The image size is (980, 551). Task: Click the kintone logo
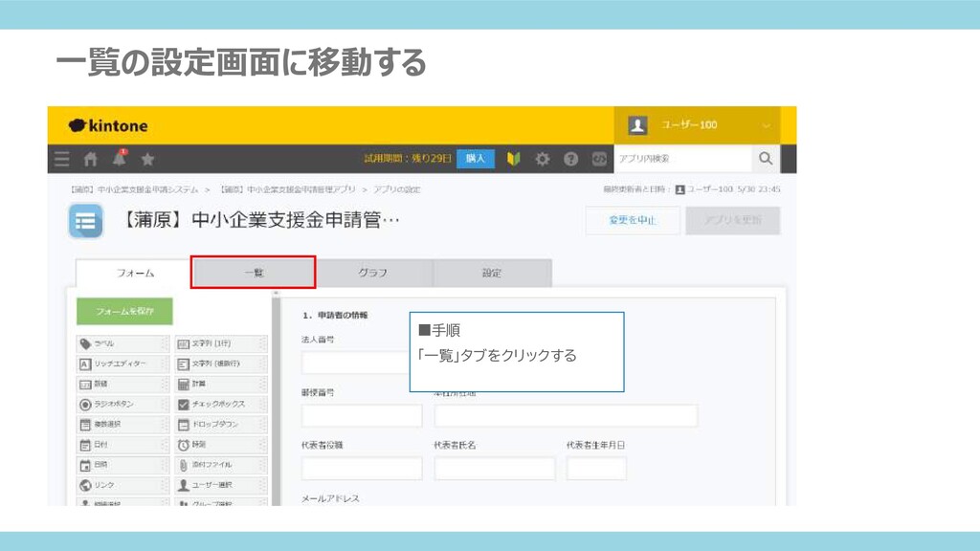(108, 125)
